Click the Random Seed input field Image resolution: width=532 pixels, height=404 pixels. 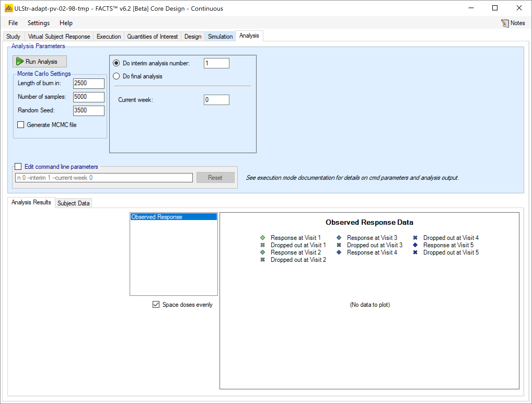click(x=89, y=110)
